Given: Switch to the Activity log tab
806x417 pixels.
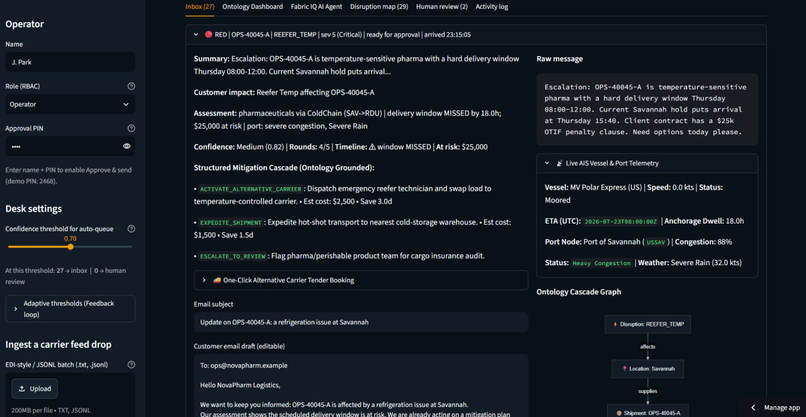Looking at the screenshot, I should tap(491, 7).
